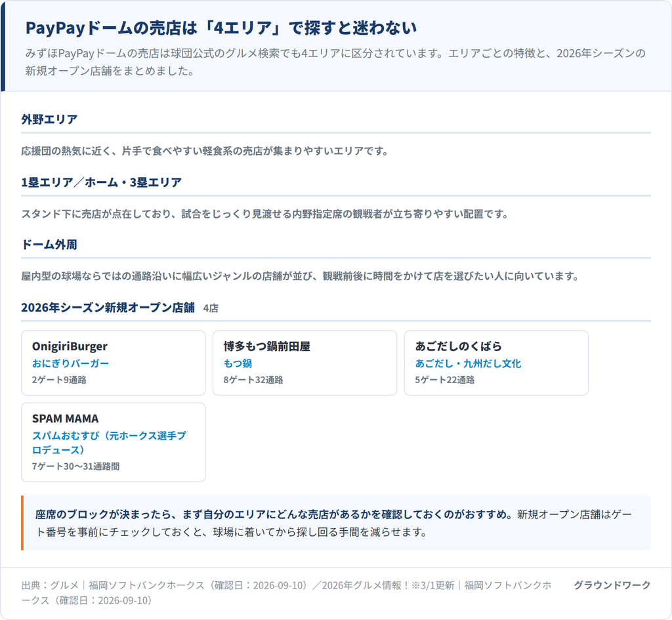
Task: Click the 7ゲート30〜31通路間 location text
Action: [x=76, y=466]
